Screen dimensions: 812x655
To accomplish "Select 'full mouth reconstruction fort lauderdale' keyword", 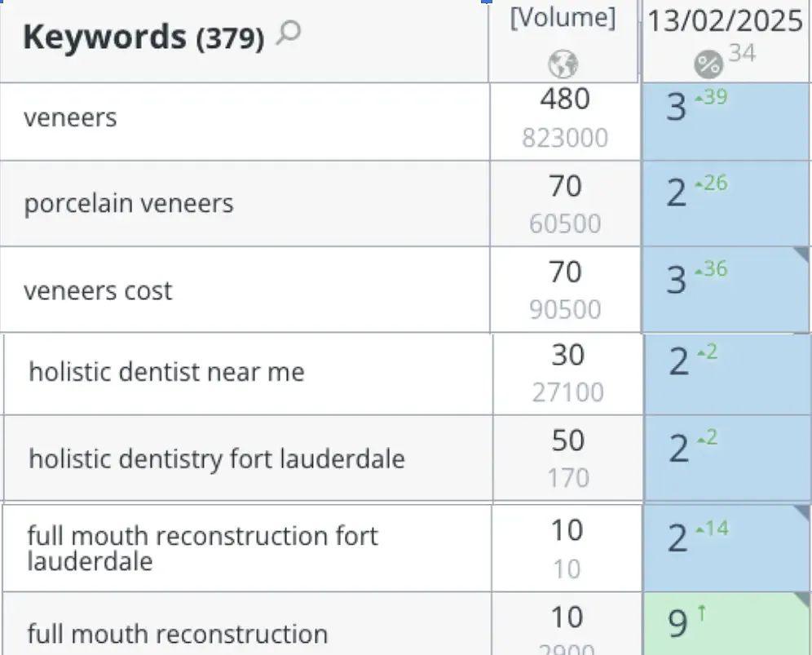I will click(202, 547).
